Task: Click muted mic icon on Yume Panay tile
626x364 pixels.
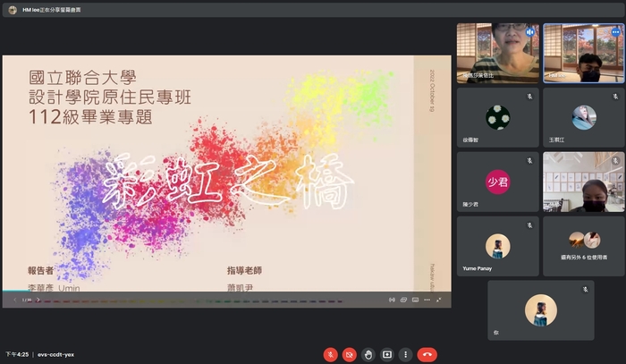Action: pos(529,225)
